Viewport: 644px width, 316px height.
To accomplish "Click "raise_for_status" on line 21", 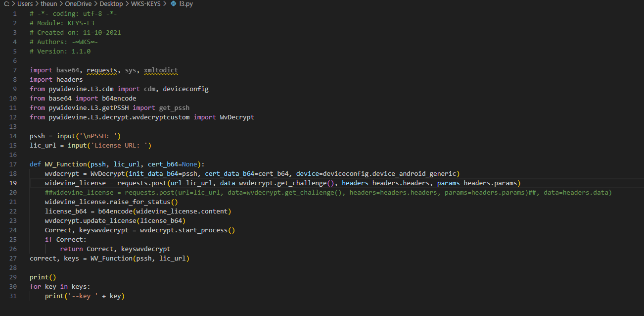I will [140, 202].
